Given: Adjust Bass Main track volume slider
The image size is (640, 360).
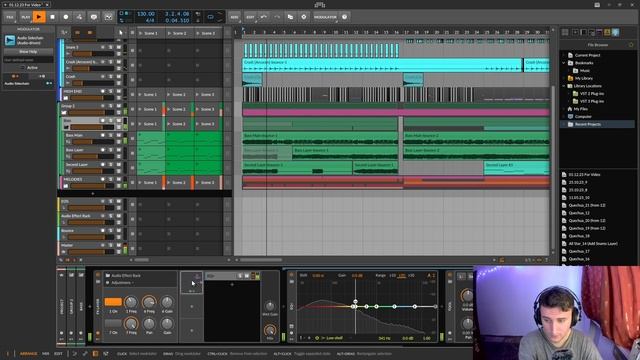Looking at the screenshot, I should click(x=93, y=142).
